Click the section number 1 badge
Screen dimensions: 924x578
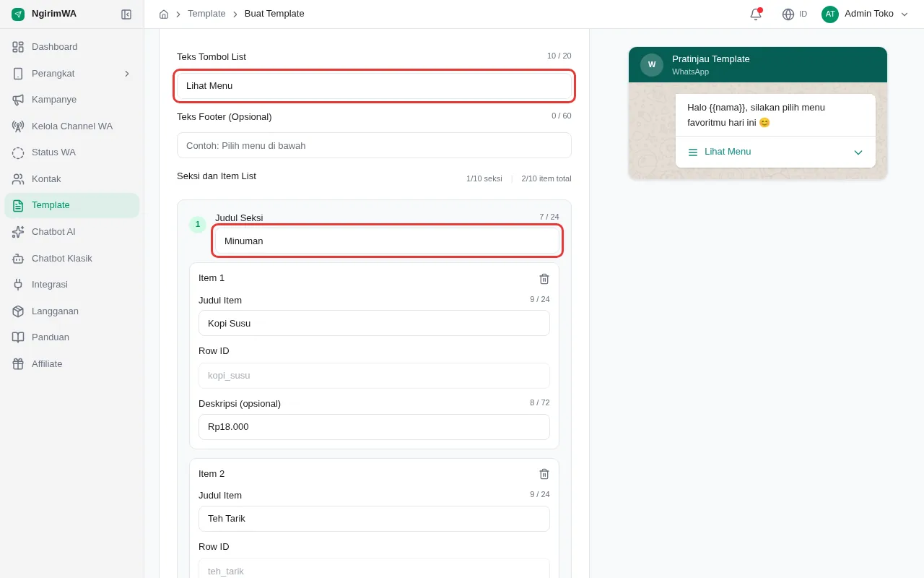tap(198, 225)
